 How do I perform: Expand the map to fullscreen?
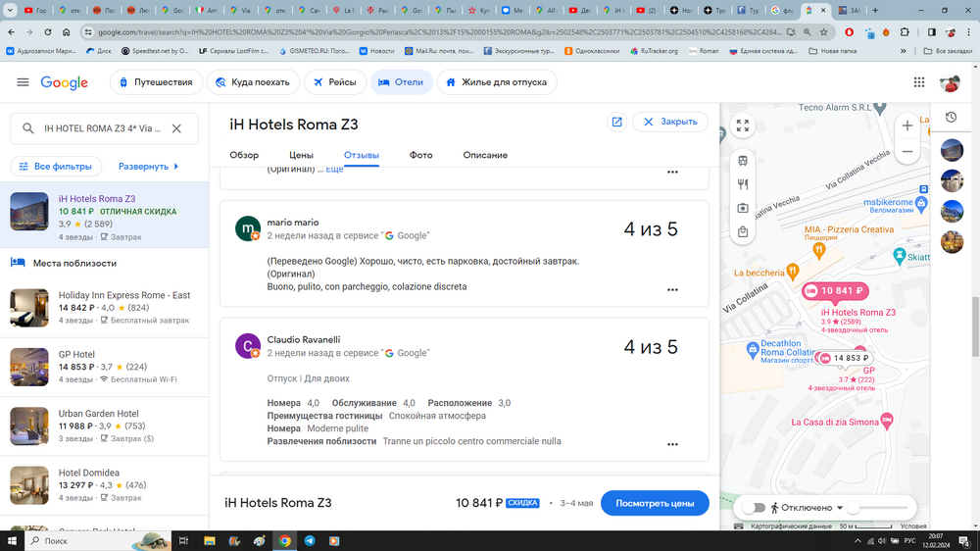[743, 125]
